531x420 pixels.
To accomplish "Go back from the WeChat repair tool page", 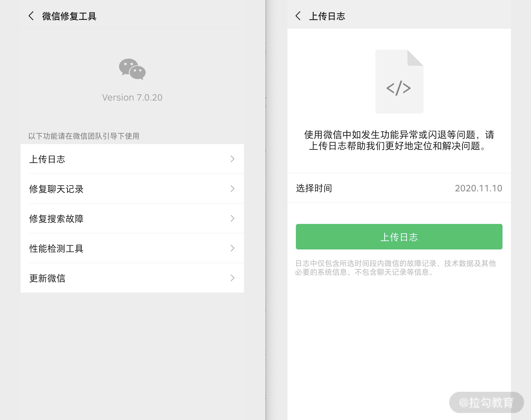I will 31,16.
